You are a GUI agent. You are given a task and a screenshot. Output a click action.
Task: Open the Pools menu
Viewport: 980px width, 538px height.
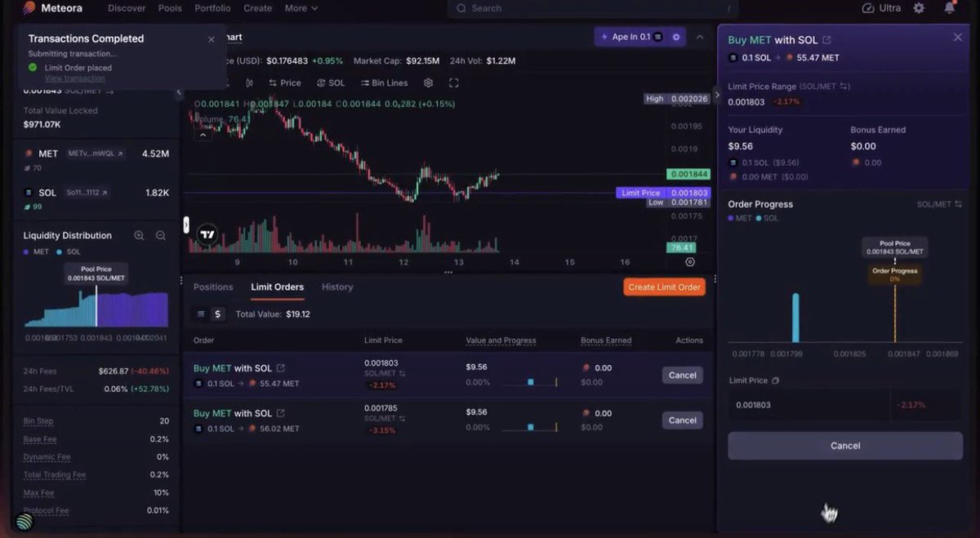click(170, 8)
